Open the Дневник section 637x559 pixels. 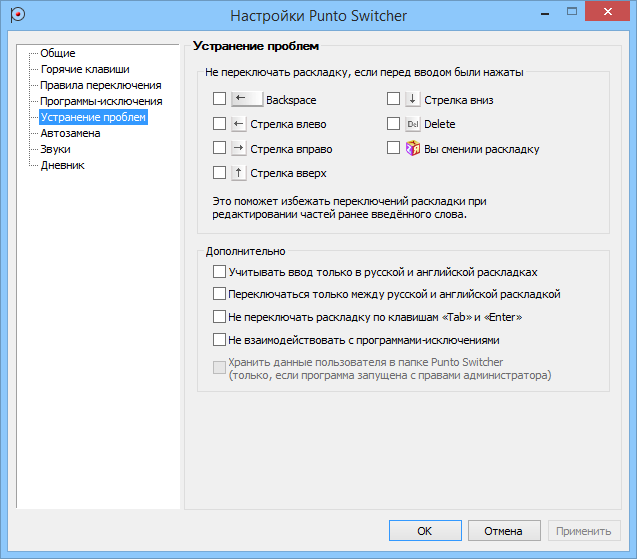tap(63, 165)
